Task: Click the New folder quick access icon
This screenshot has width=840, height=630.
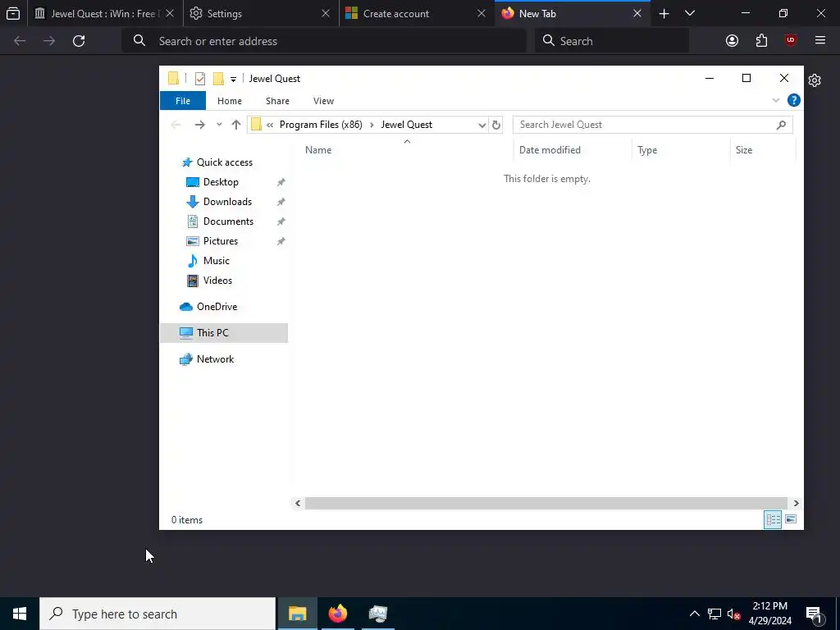Action: click(x=218, y=79)
